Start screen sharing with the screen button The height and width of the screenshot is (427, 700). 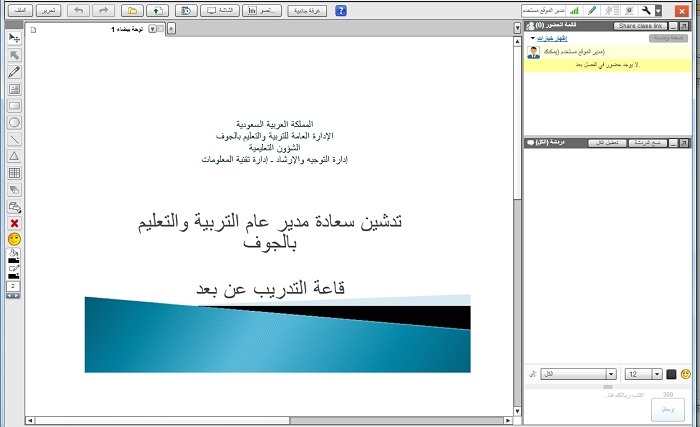tap(220, 10)
